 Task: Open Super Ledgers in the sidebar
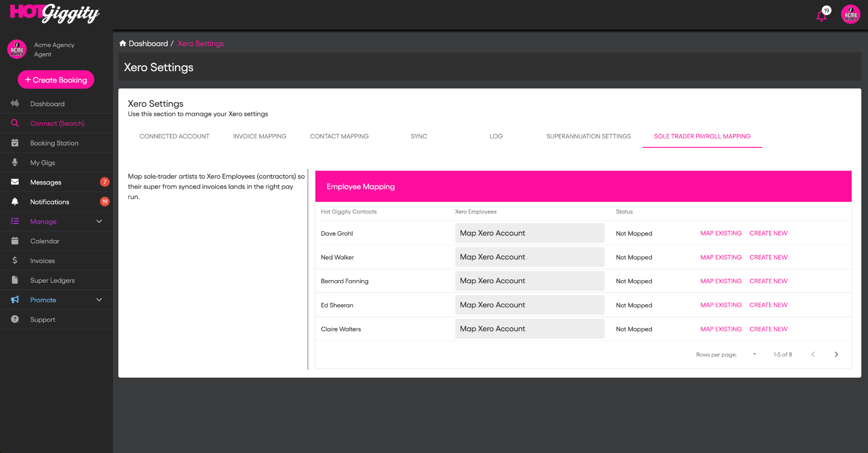(x=56, y=280)
